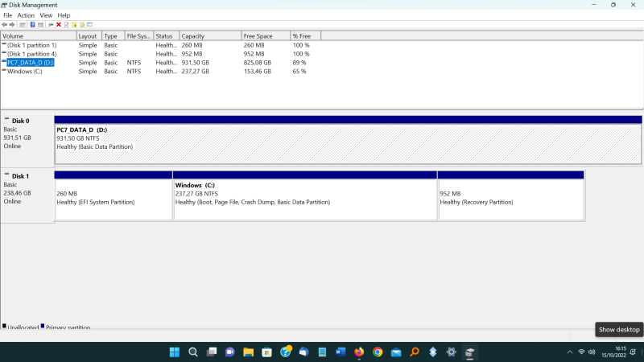644x362 pixels.
Task: Select the 952 MB Recovery Partition block
Action: coord(510,197)
